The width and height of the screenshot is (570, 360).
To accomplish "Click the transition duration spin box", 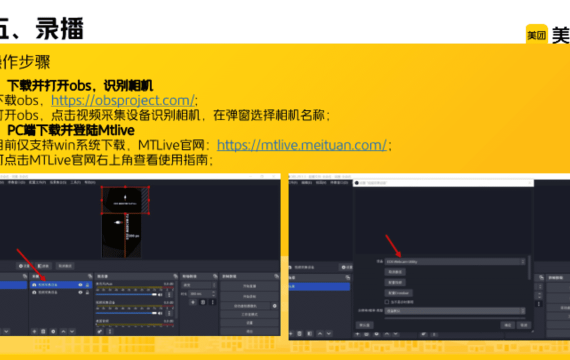I will pyautogui.click(x=200, y=293).
